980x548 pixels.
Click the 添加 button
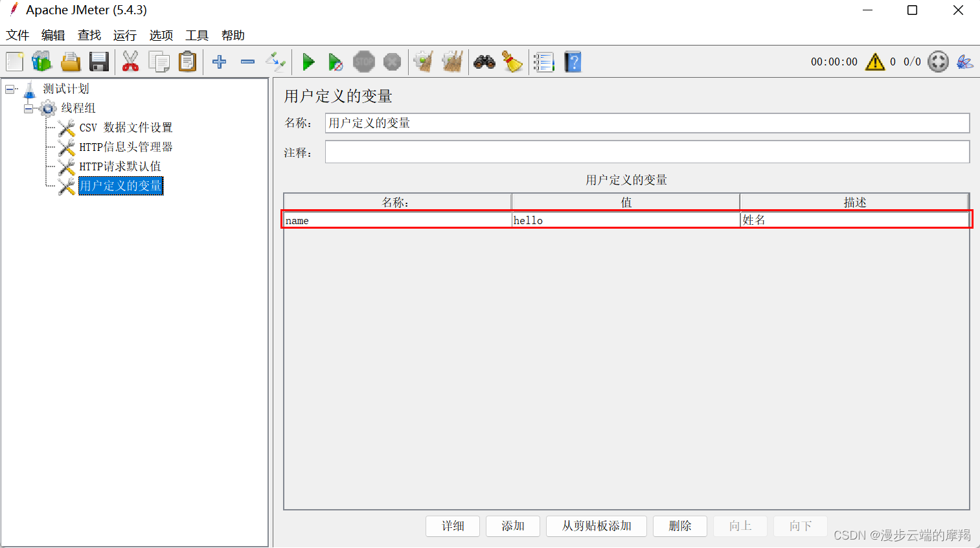coord(513,526)
